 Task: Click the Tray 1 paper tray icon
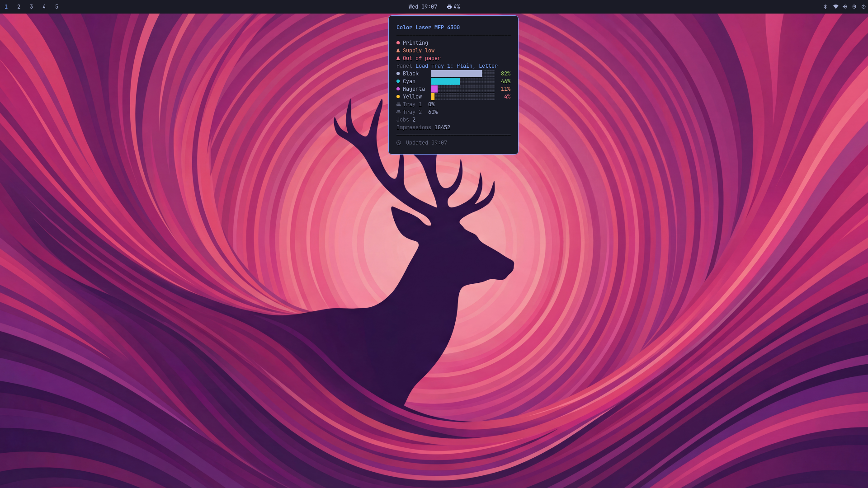399,104
